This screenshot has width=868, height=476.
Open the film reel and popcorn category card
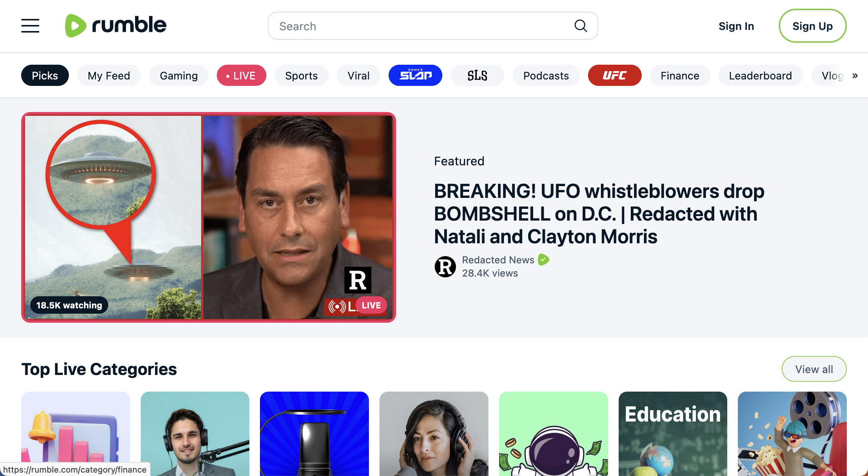coord(792,434)
